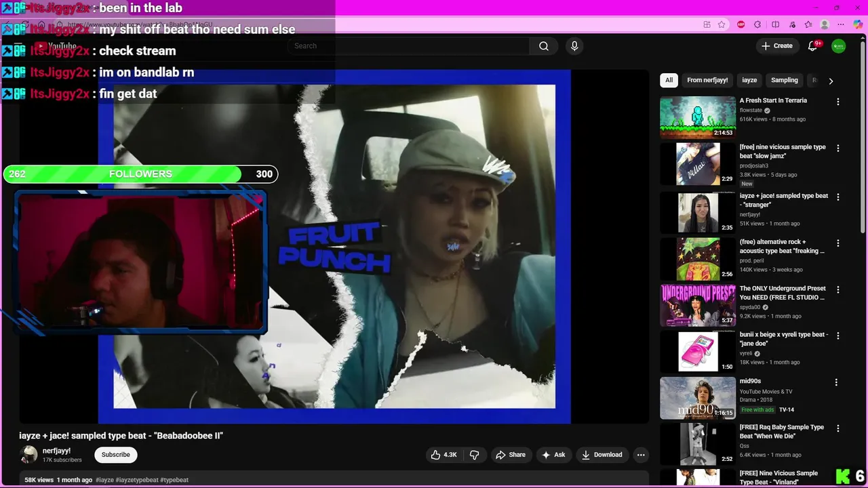The height and width of the screenshot is (488, 868).
Task: Click the Free with ads badge
Action: coord(757,410)
